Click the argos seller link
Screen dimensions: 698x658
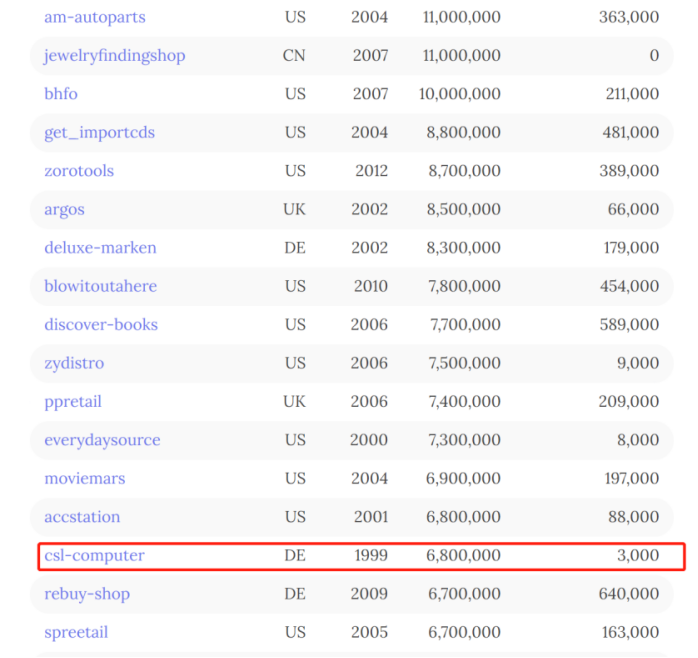point(64,209)
